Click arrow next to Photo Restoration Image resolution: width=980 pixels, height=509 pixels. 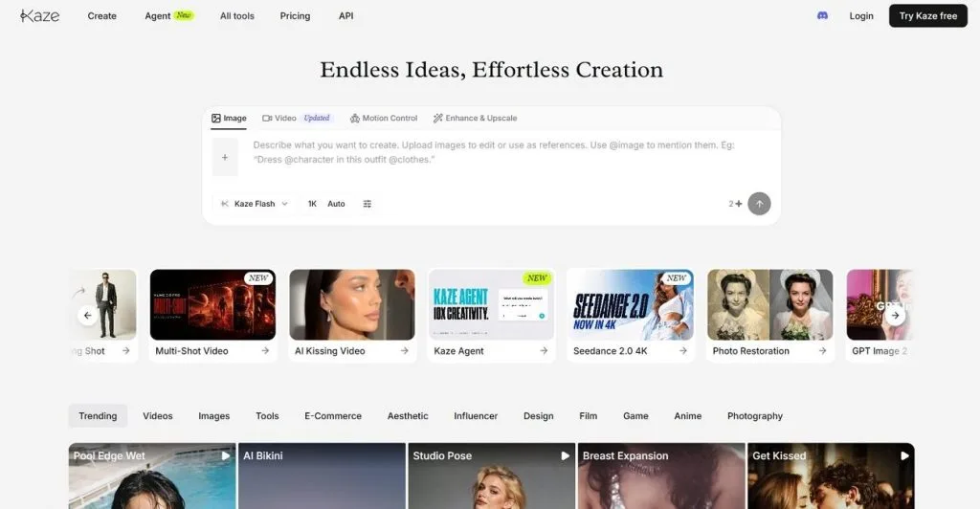pyautogui.click(x=822, y=351)
